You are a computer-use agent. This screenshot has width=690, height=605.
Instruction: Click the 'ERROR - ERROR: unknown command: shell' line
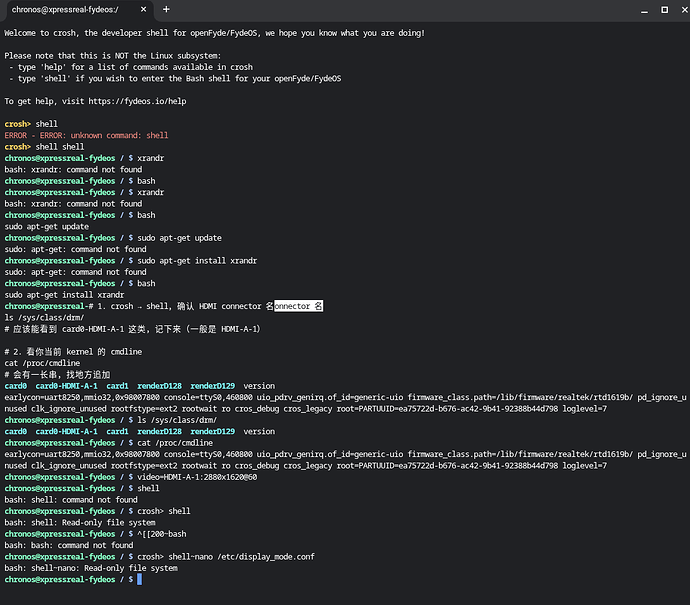coord(86,136)
